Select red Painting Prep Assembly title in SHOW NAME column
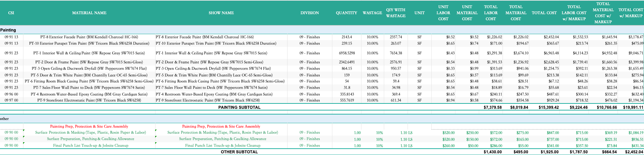644x155 pixels. (221, 127)
